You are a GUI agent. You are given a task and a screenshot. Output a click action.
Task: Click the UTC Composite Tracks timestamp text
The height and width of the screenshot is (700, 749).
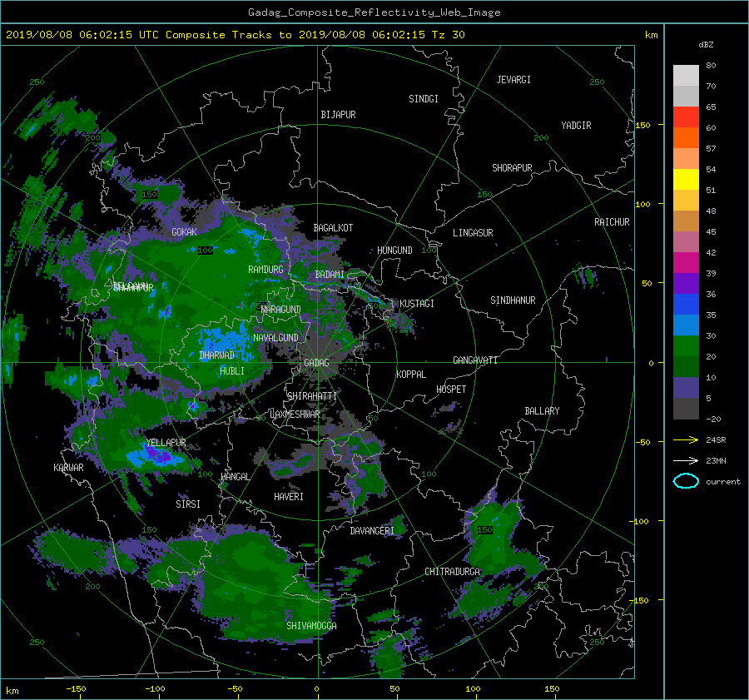click(235, 35)
